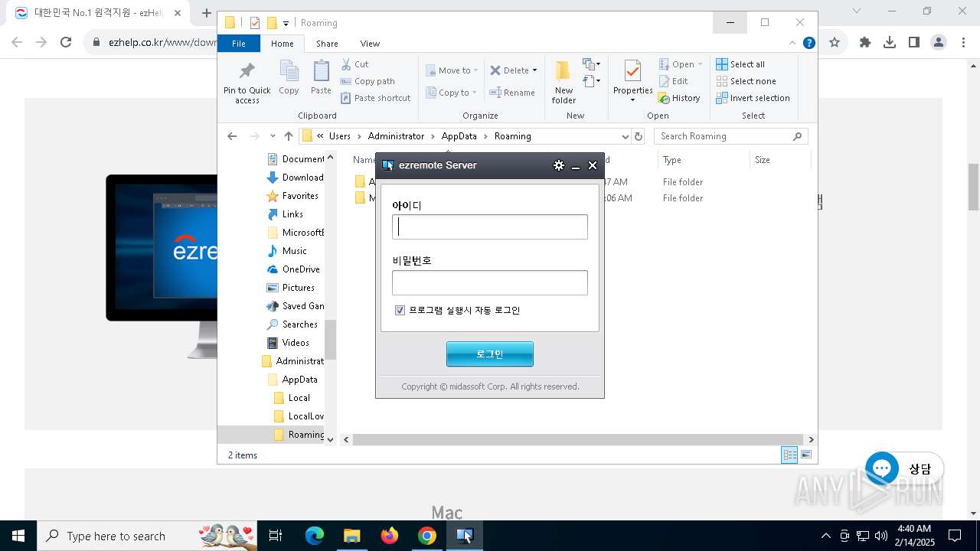Switch to the View ribbon tab

370,44
